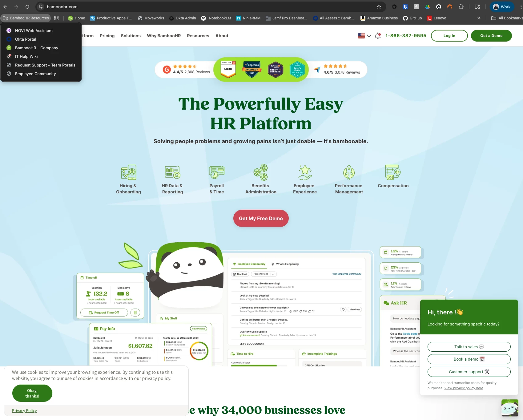
Task: Reload the page with the refresh icon
Action: [x=27, y=7]
